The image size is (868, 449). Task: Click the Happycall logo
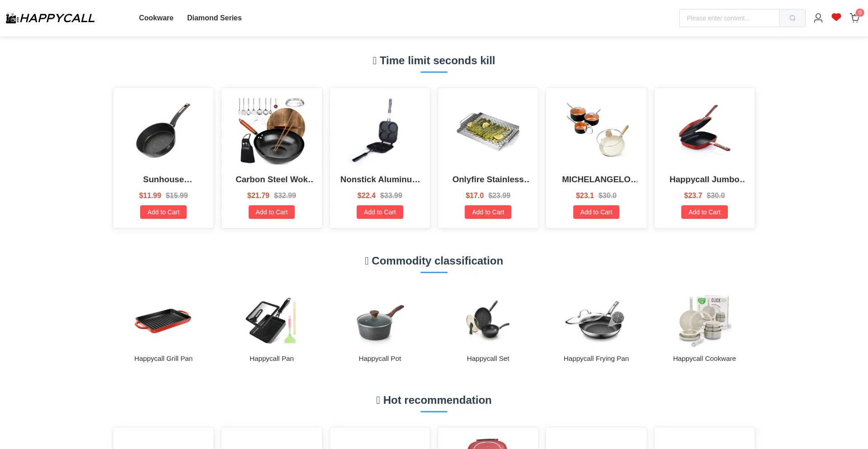(50, 18)
